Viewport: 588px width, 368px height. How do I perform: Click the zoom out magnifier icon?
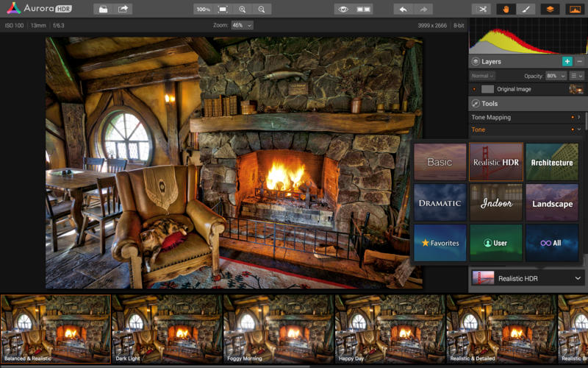261,9
